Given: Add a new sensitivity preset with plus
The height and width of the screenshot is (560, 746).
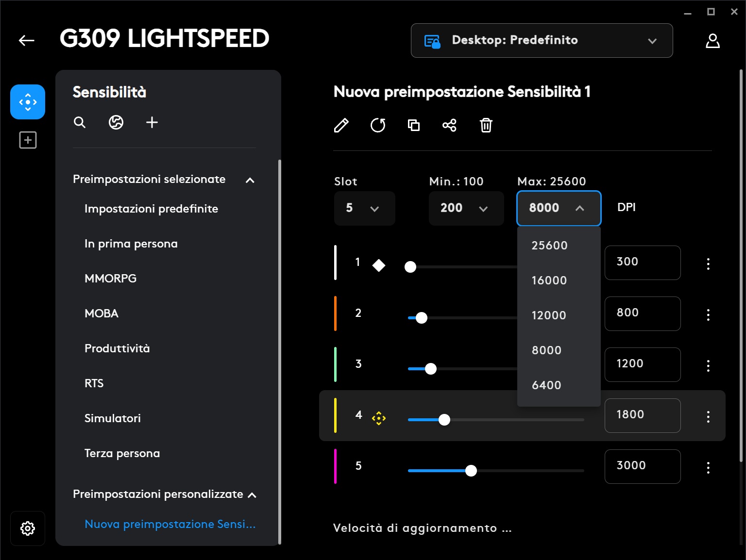Looking at the screenshot, I should click(152, 122).
